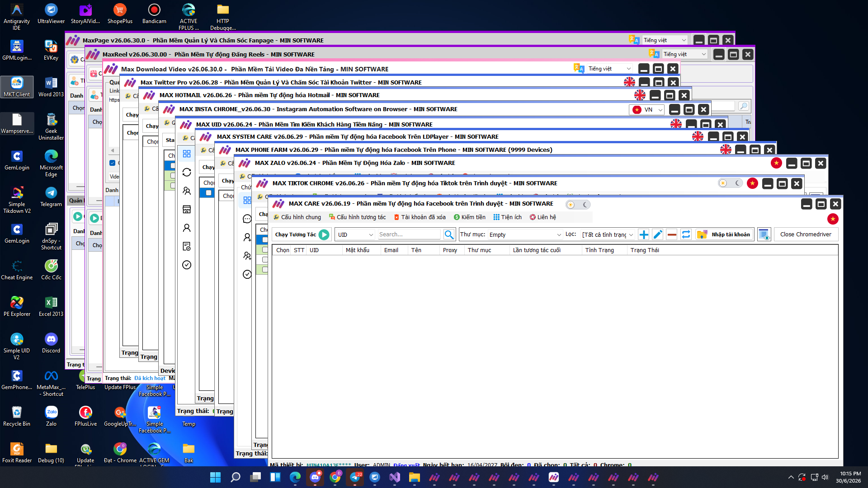Open Tài khoản đã xóa menu

420,217
